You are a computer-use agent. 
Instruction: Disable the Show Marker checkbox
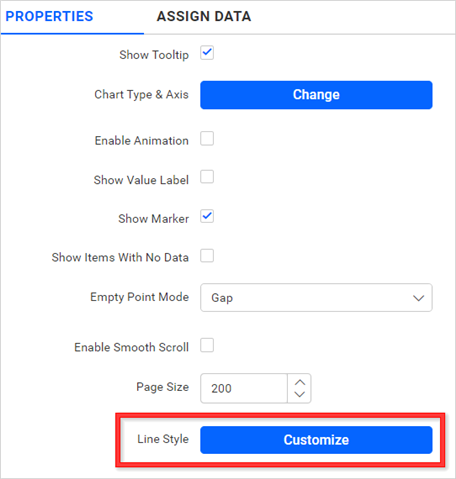point(207,217)
